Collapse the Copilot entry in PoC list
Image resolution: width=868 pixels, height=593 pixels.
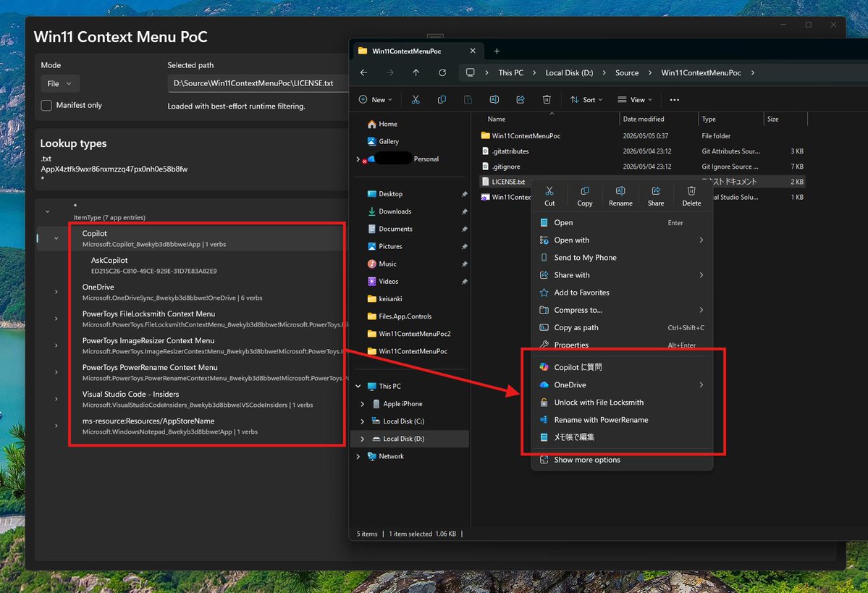pos(56,238)
